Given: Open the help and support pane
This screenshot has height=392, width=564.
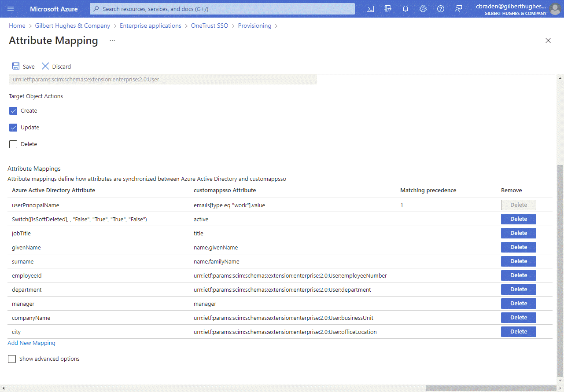Looking at the screenshot, I should tap(440, 9).
